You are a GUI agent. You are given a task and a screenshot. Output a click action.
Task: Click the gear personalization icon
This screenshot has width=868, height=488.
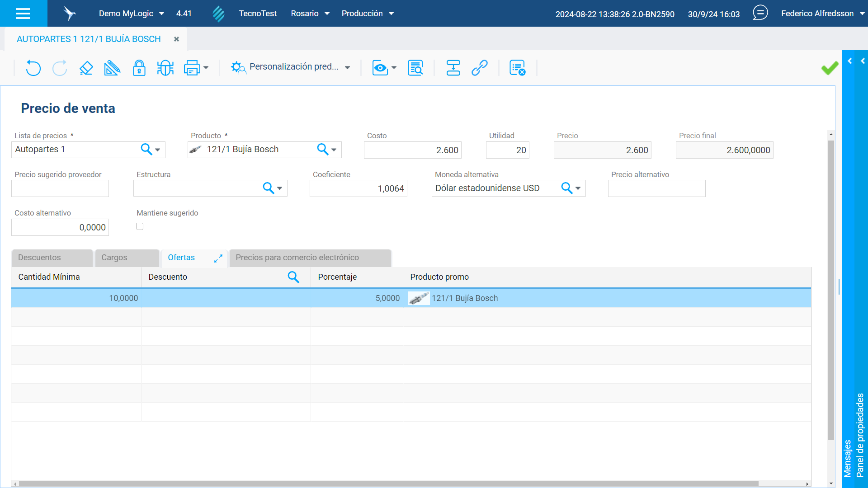(238, 68)
